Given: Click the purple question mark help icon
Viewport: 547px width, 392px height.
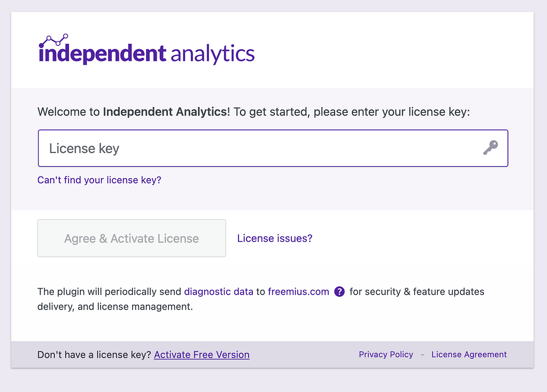Looking at the screenshot, I should tap(339, 292).
